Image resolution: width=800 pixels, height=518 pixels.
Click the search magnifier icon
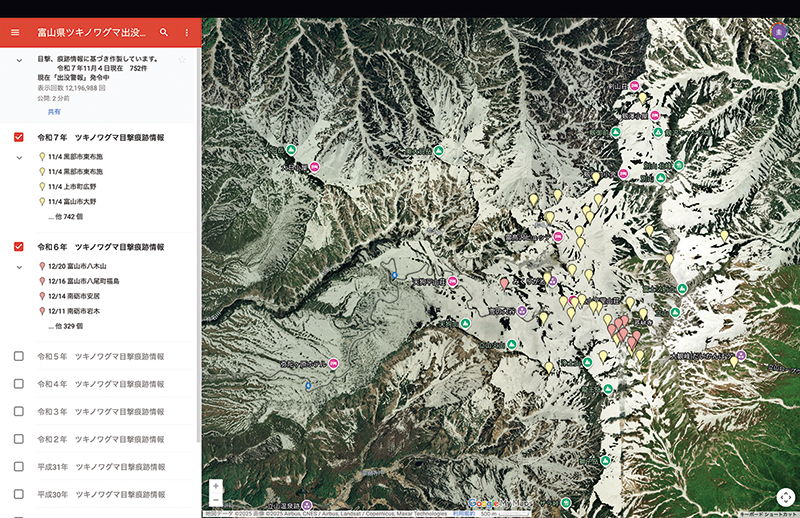(x=164, y=32)
